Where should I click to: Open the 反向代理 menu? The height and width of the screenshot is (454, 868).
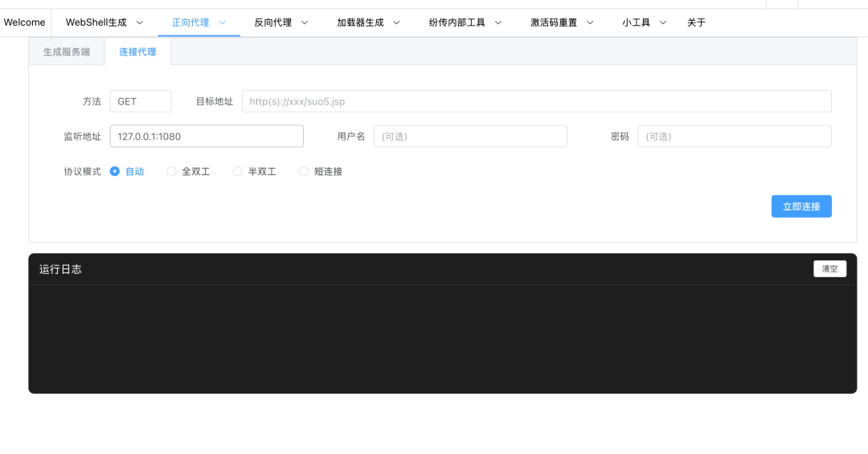[281, 22]
